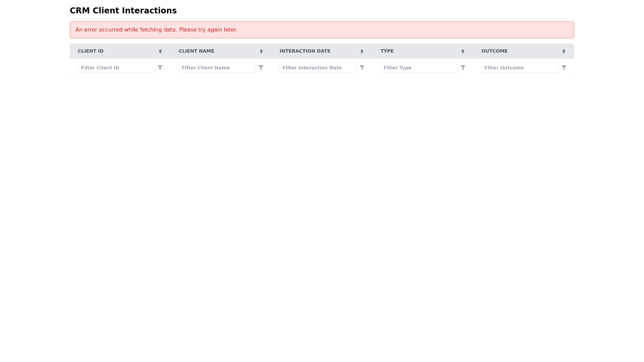The height and width of the screenshot is (362, 644).
Task: Click the CLIENT ID column header text
Action: coord(91,51)
